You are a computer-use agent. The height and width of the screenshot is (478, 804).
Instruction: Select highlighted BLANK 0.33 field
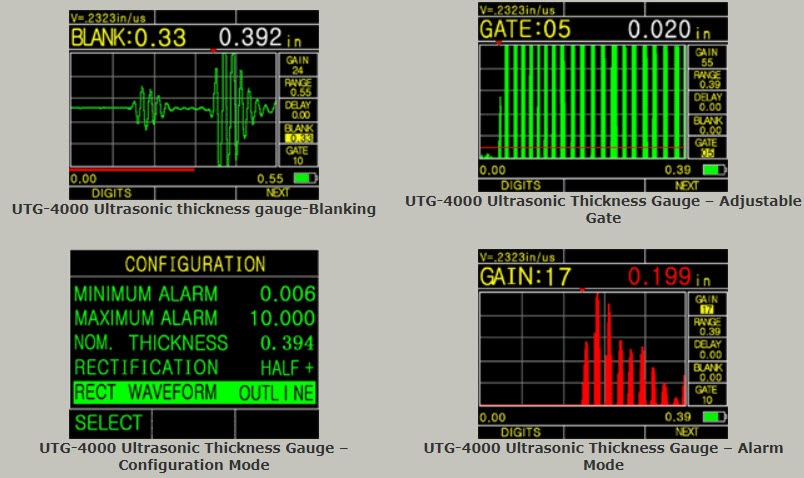(298, 133)
